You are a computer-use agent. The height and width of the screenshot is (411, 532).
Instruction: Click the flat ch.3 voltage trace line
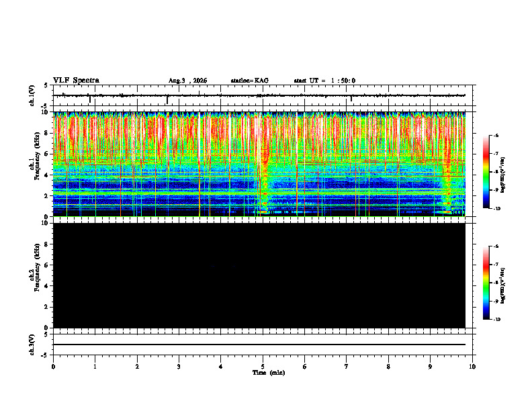[259, 345]
